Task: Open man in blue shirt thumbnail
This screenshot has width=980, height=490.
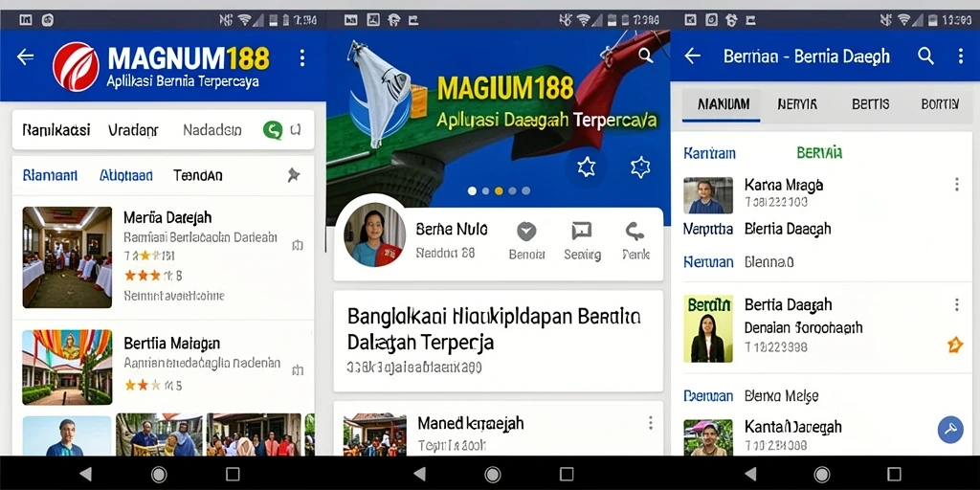Action: [67, 435]
